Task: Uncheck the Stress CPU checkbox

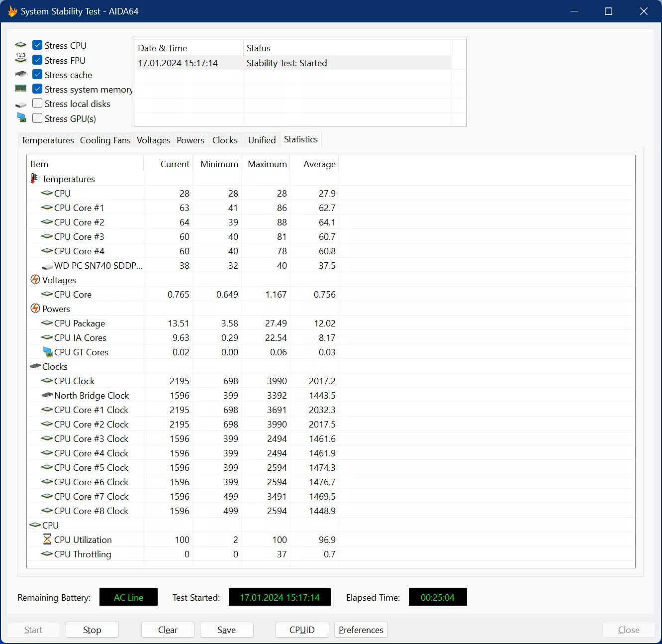Action: 37,45
